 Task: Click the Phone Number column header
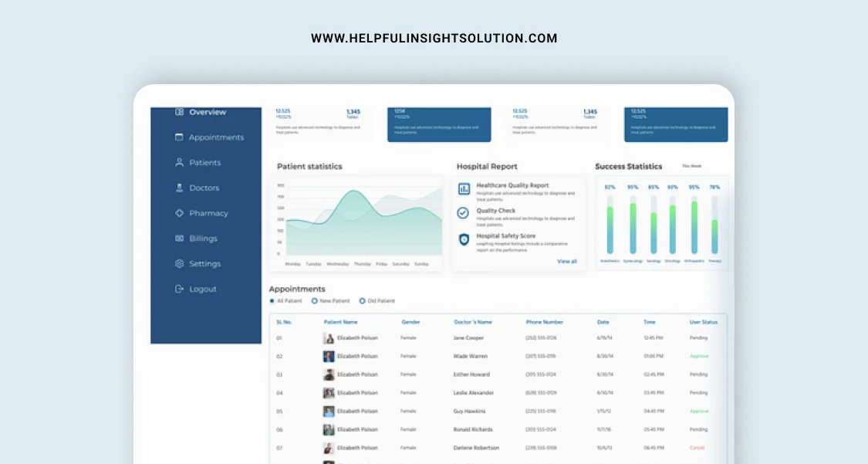coord(544,322)
